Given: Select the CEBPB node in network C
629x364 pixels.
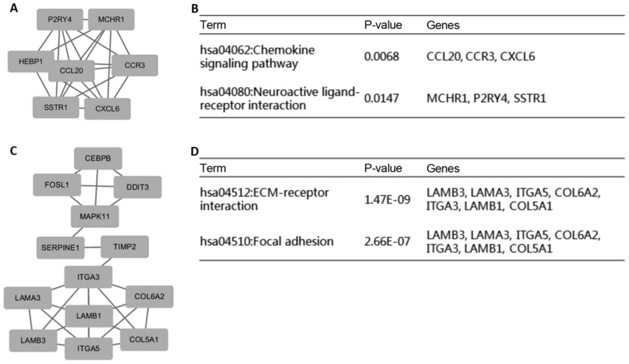Looking at the screenshot, I should 98,158.
